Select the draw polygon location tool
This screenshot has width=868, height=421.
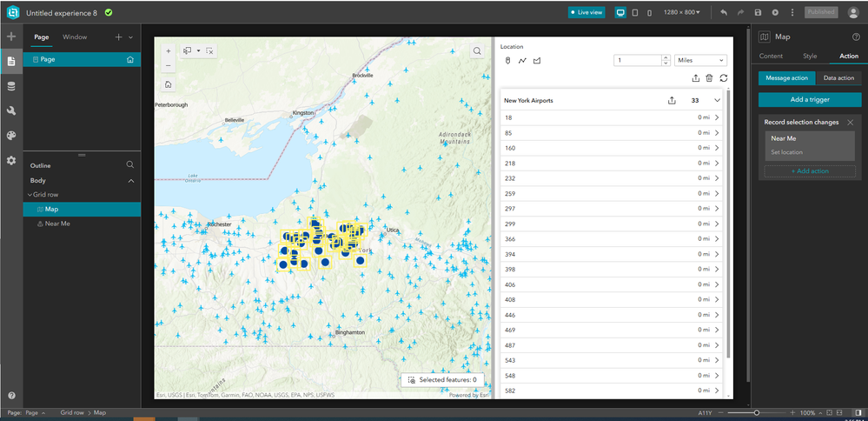click(537, 61)
